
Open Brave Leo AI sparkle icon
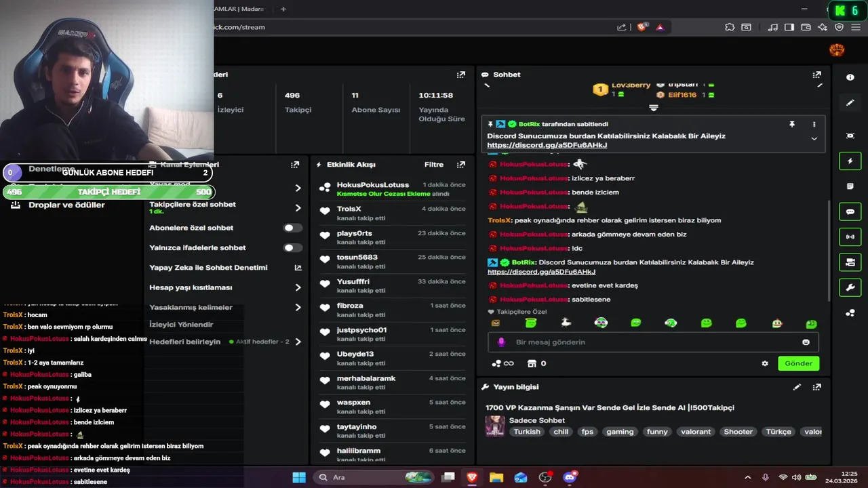[x=823, y=27]
